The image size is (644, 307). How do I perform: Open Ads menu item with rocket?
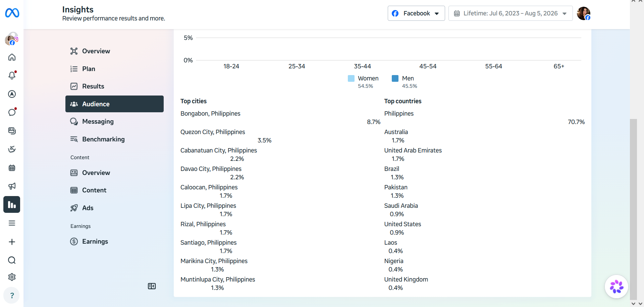point(114,208)
